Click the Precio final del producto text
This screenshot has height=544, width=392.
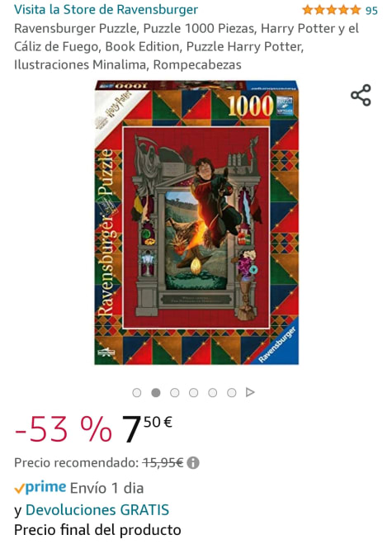97,530
